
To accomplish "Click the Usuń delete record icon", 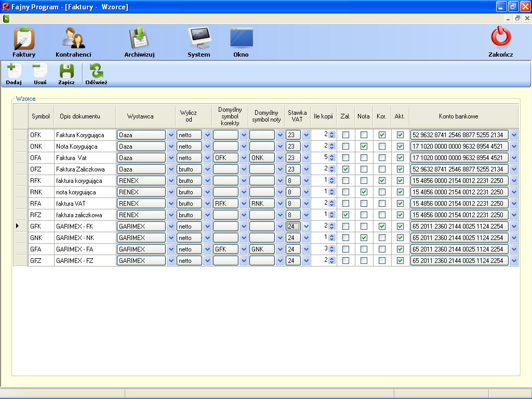I will coord(40,72).
